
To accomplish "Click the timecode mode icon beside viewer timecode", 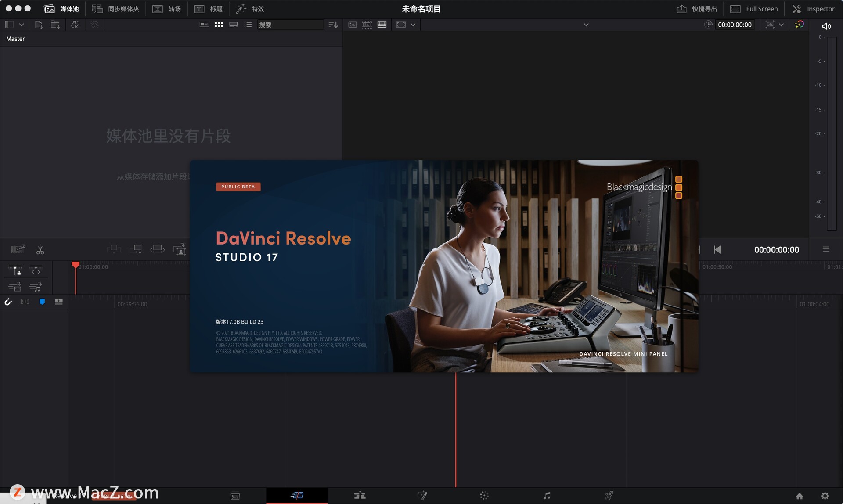I will (x=708, y=25).
